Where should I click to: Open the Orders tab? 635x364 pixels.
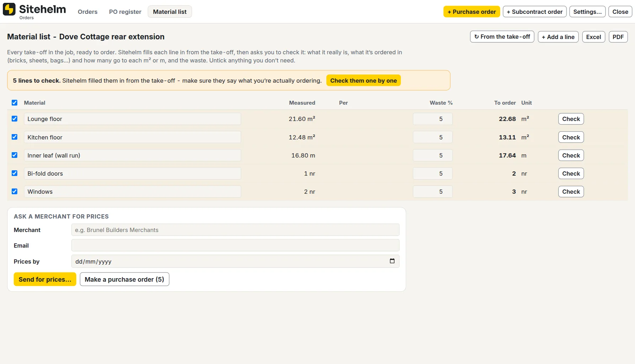click(88, 12)
